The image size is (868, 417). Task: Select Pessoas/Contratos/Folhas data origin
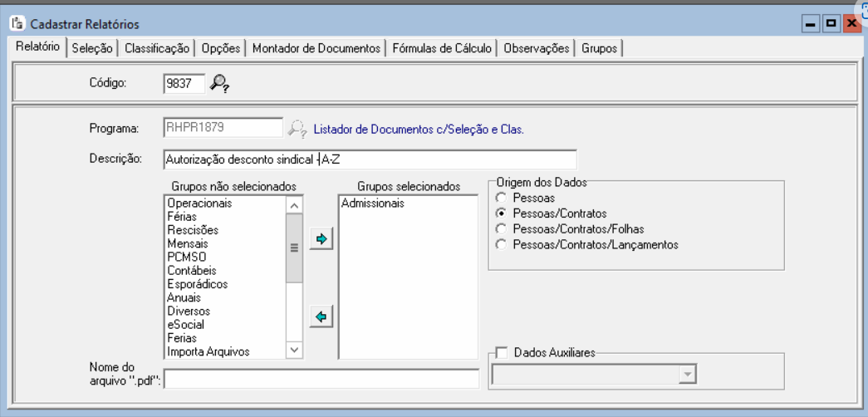tap(500, 229)
